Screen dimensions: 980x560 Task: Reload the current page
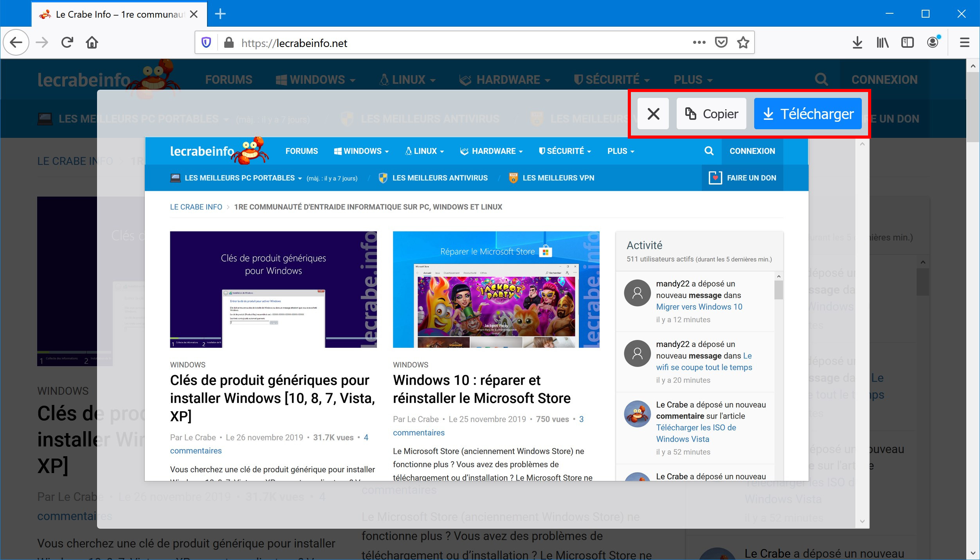tap(67, 42)
